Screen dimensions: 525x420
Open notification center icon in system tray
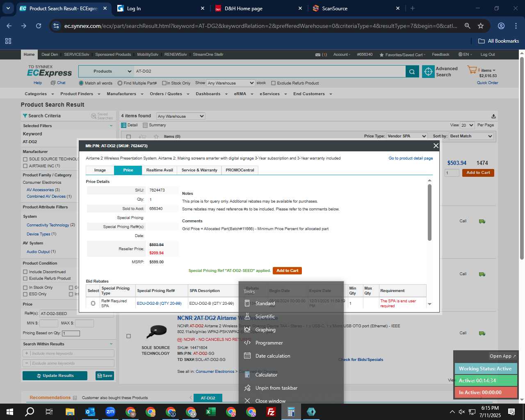click(x=511, y=412)
